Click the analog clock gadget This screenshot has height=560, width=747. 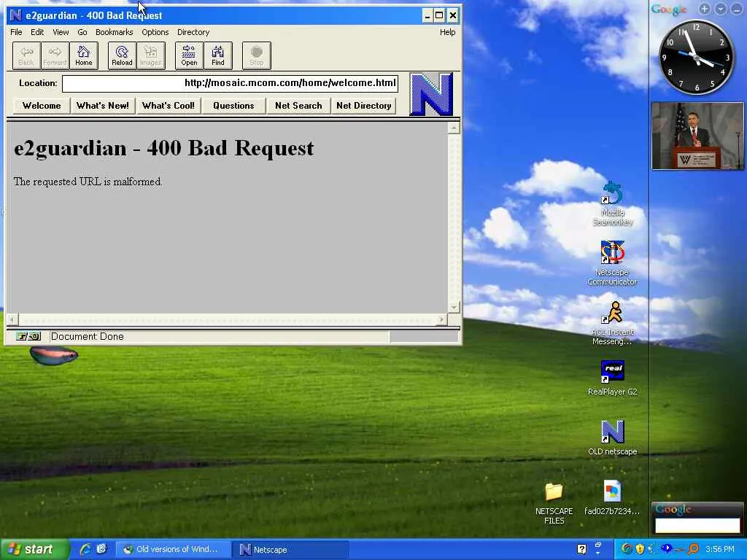696,57
